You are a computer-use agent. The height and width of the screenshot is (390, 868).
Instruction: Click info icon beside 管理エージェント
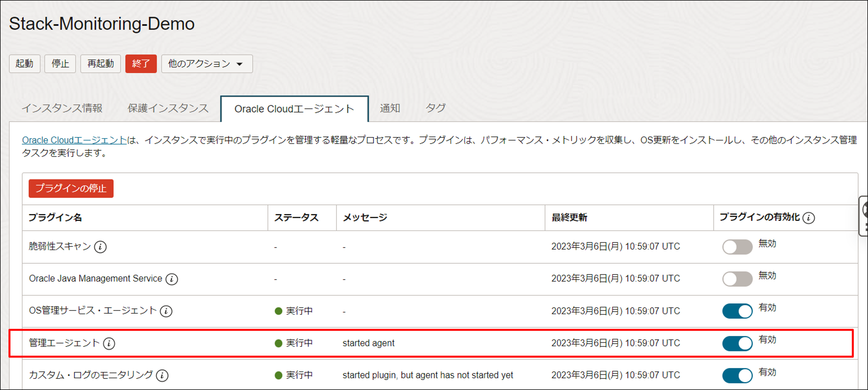(x=109, y=343)
